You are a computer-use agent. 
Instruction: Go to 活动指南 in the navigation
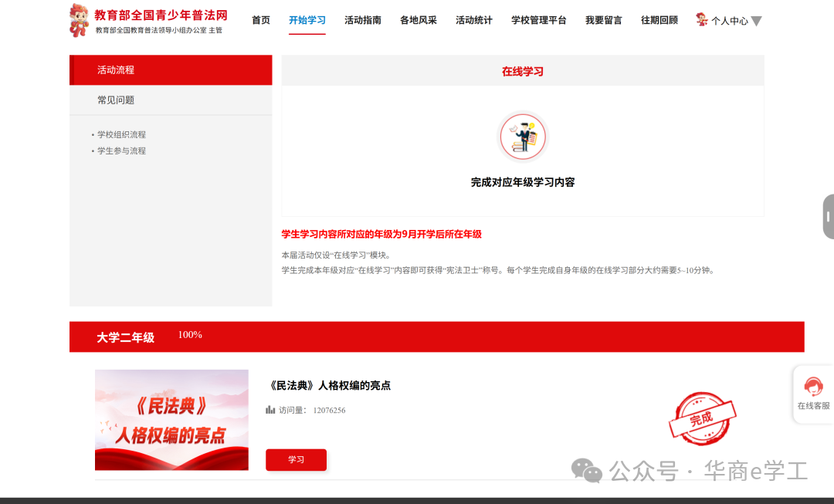tap(363, 20)
